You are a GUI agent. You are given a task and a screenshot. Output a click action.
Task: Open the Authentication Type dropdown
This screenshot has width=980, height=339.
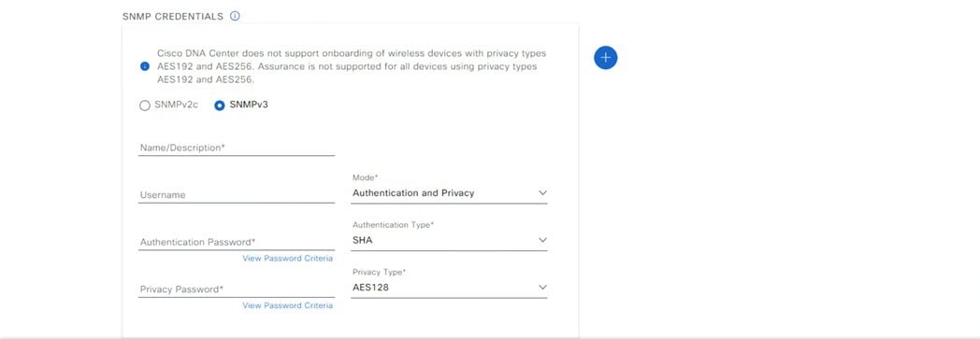pos(449,240)
